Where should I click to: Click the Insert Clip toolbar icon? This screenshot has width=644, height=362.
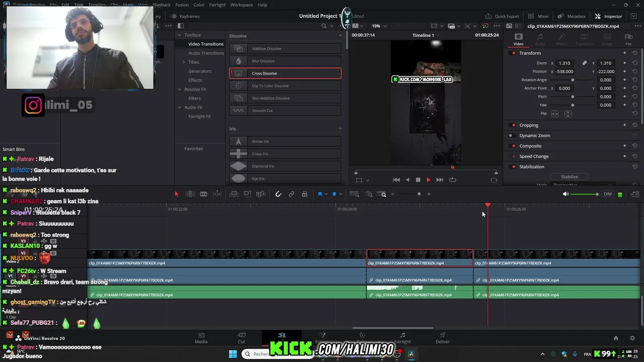click(234, 194)
